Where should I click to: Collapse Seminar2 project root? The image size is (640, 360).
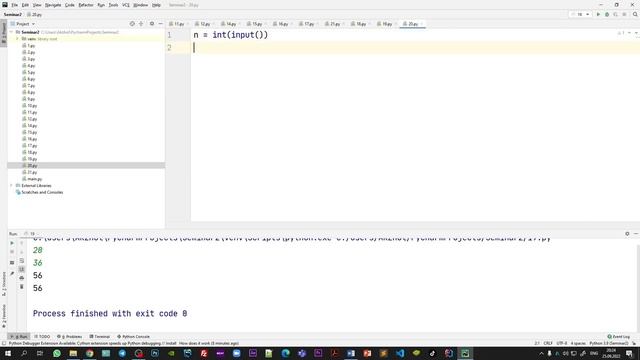(x=12, y=32)
